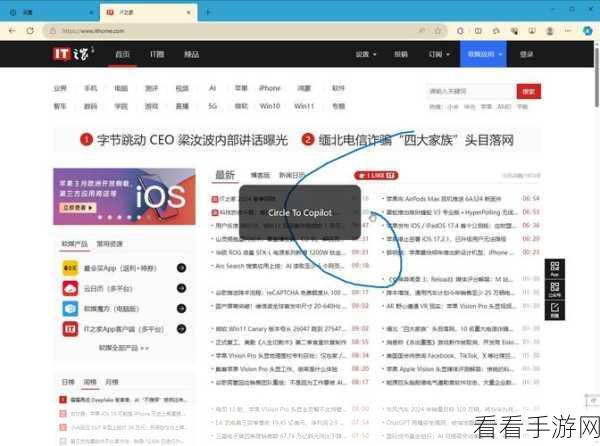The height and width of the screenshot is (446, 600).
Task: Click inside the site search input field
Action: tap(471, 91)
